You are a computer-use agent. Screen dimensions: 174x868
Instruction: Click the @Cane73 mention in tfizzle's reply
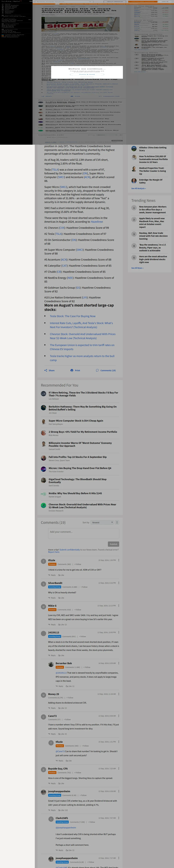60,751
